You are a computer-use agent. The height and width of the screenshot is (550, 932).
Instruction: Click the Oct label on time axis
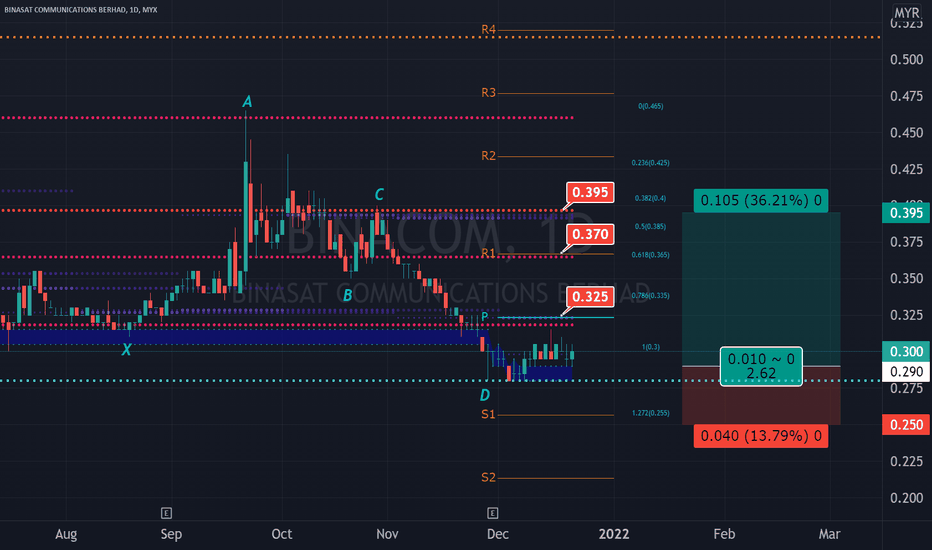pos(282,535)
